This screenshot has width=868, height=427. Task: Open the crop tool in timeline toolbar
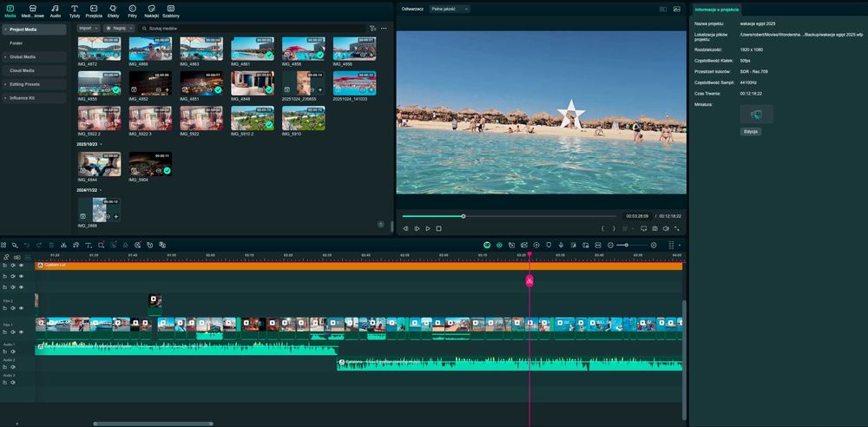click(102, 246)
